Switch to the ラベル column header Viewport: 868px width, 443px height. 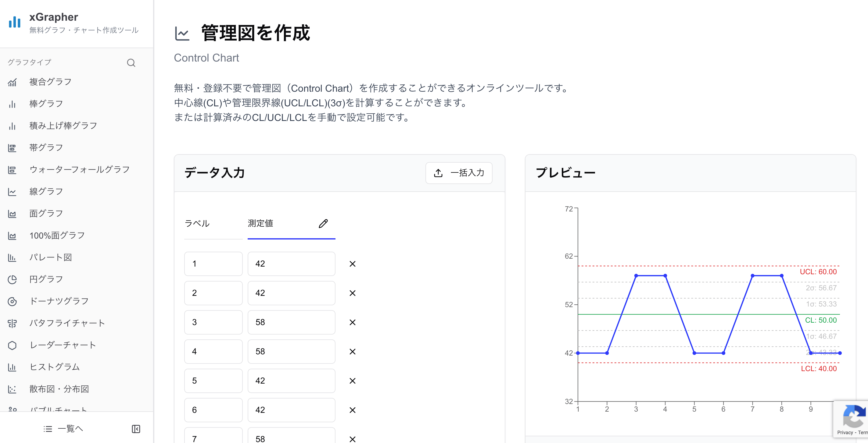point(197,223)
